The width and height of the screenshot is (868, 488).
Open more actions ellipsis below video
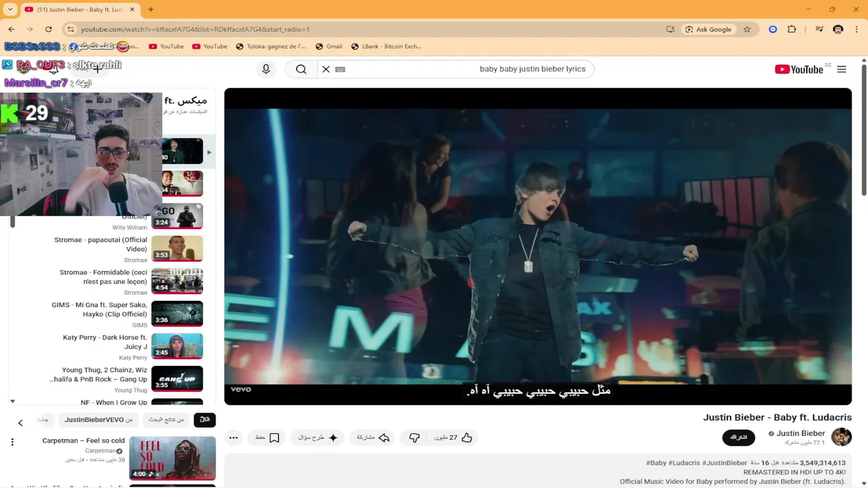coord(233,438)
